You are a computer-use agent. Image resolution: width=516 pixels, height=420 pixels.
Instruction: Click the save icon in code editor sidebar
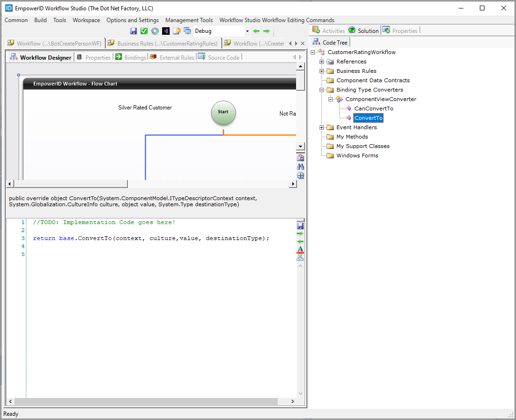(x=300, y=226)
